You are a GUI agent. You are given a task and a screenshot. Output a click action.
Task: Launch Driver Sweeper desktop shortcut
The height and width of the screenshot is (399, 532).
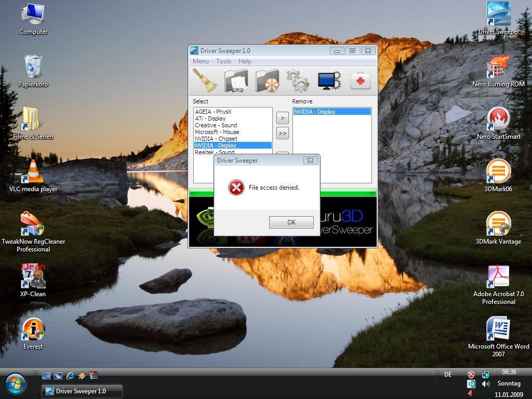click(x=498, y=19)
